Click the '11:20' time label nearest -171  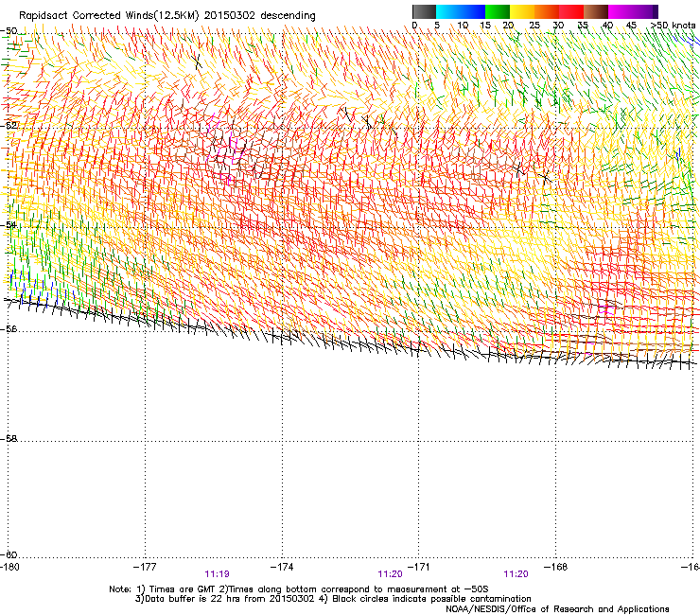point(390,574)
